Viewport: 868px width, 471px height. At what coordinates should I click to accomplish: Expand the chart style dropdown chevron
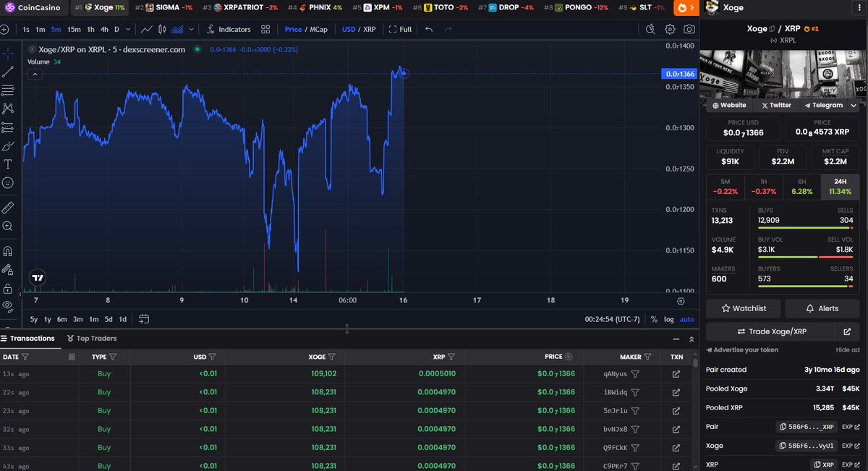click(x=190, y=30)
